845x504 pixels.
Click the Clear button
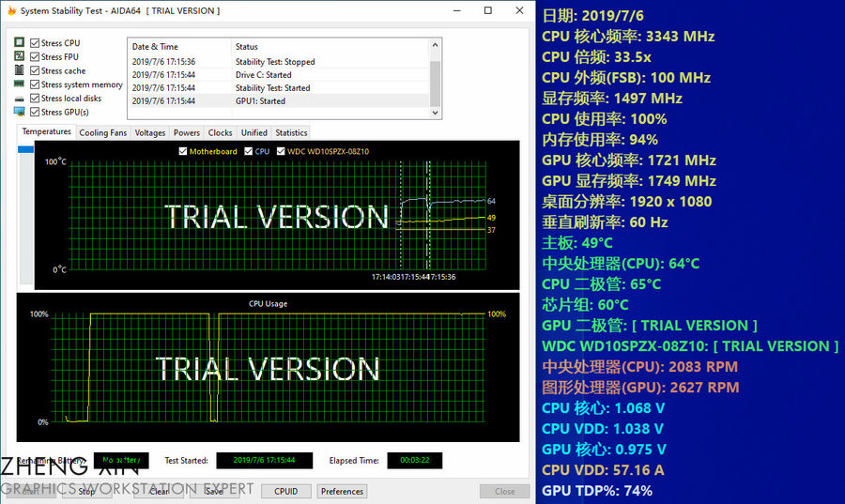click(x=159, y=491)
